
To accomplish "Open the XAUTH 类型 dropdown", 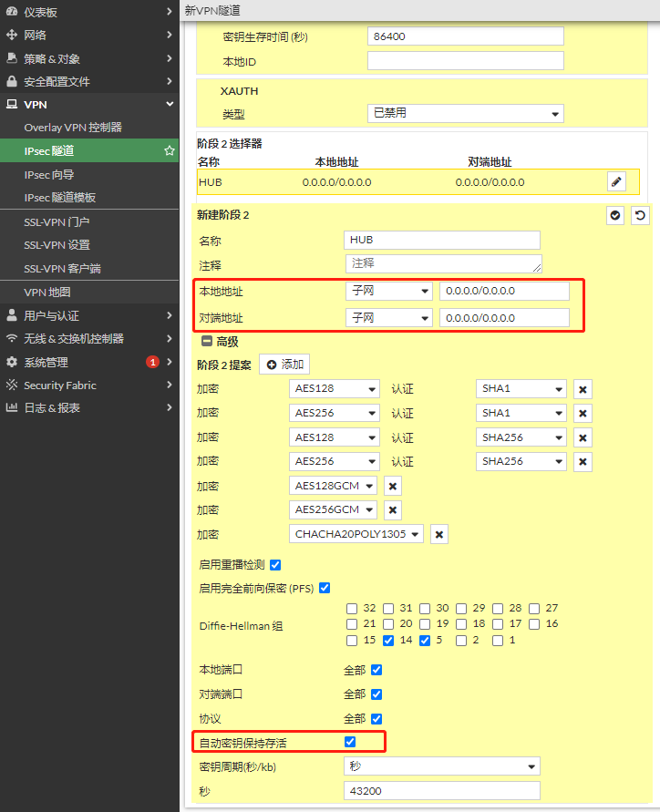I will (466, 113).
